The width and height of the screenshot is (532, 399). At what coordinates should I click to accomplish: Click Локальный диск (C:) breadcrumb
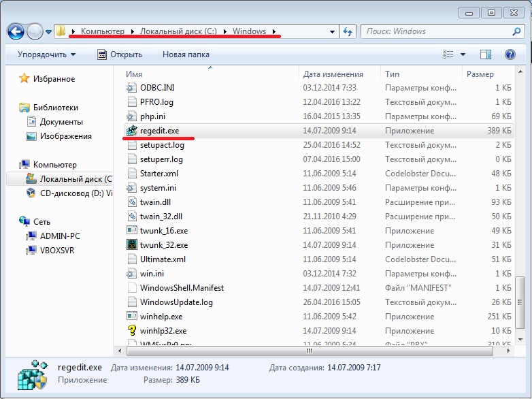pos(178,31)
